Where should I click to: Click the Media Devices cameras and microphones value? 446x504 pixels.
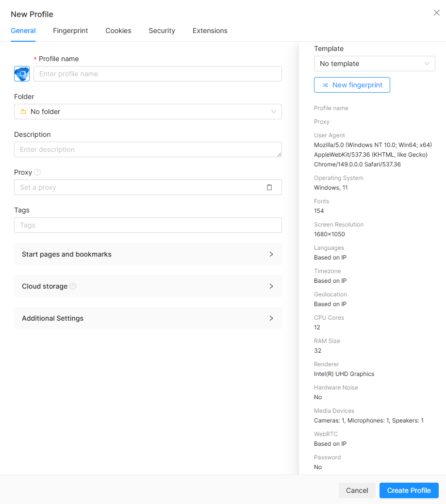[369, 421]
